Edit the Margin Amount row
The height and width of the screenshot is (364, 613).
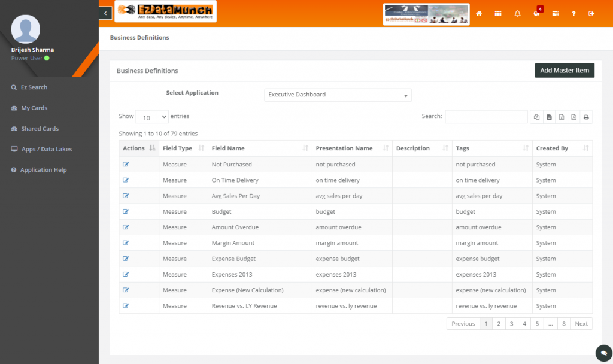[126, 243]
